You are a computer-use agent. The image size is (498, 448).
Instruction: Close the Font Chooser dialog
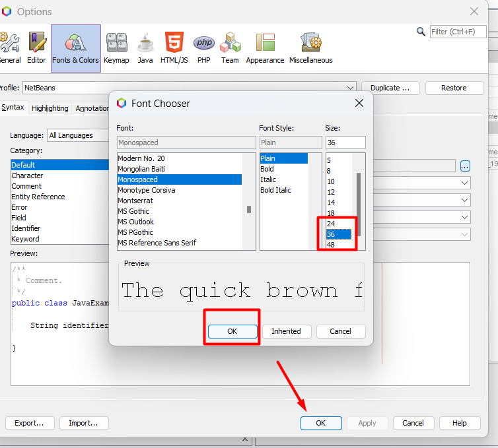pos(359,103)
